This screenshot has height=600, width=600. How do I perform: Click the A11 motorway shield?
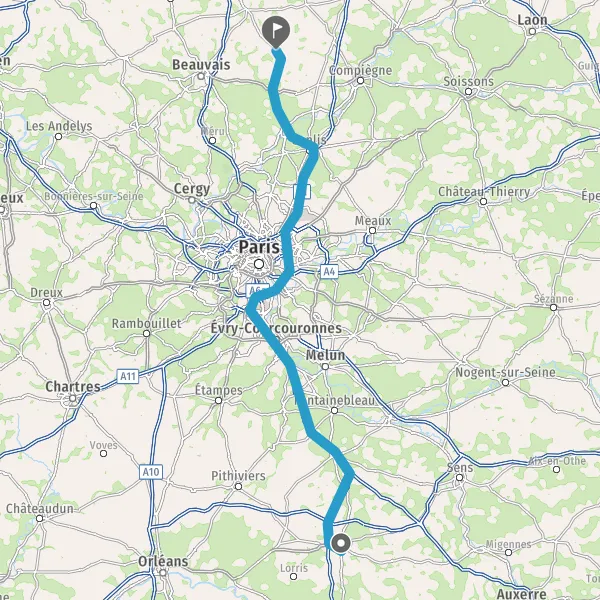coord(128,377)
